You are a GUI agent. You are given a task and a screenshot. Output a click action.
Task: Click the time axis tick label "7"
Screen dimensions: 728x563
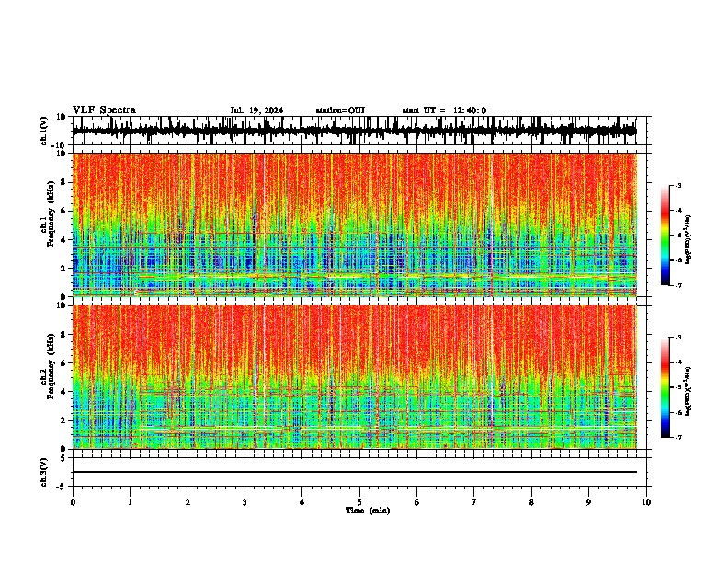coord(474,502)
